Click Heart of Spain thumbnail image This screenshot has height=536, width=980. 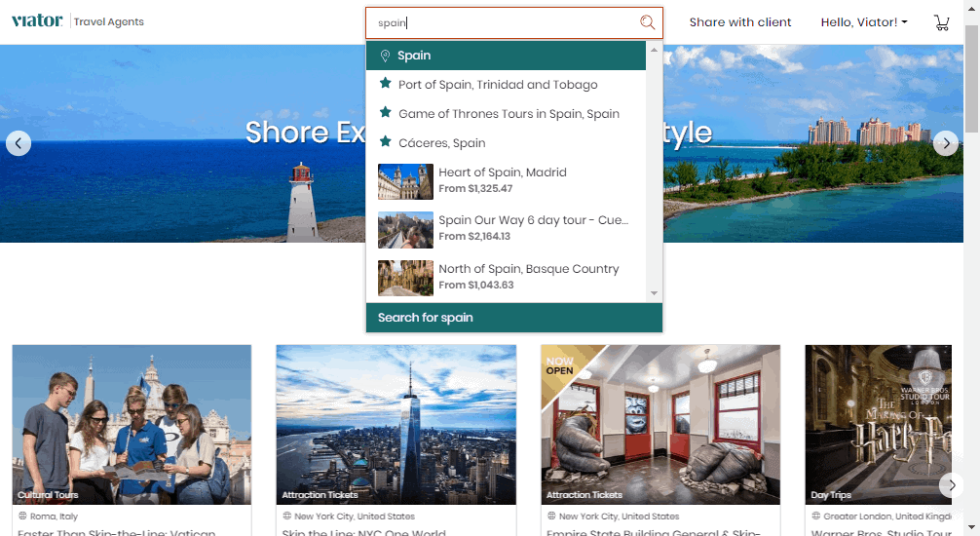pyautogui.click(x=405, y=181)
